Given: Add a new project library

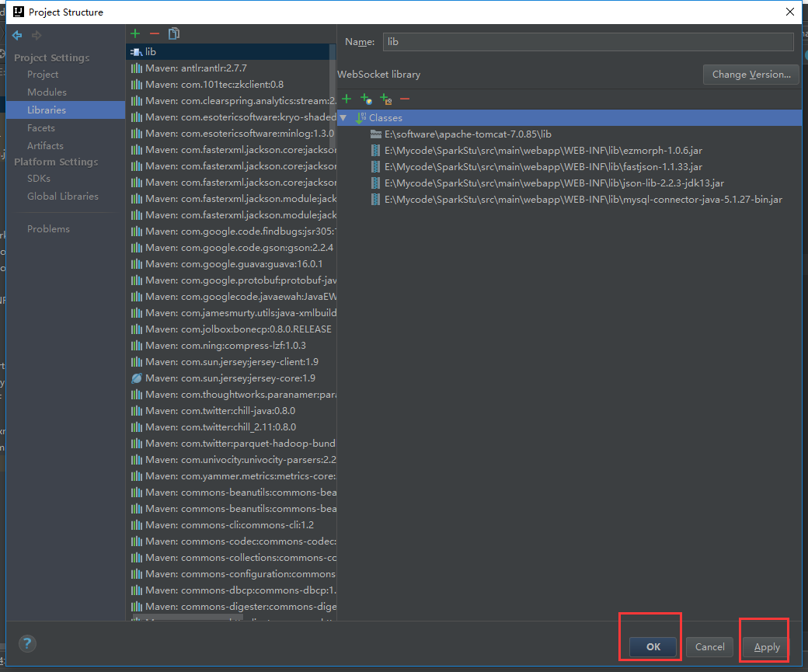Looking at the screenshot, I should (135, 33).
